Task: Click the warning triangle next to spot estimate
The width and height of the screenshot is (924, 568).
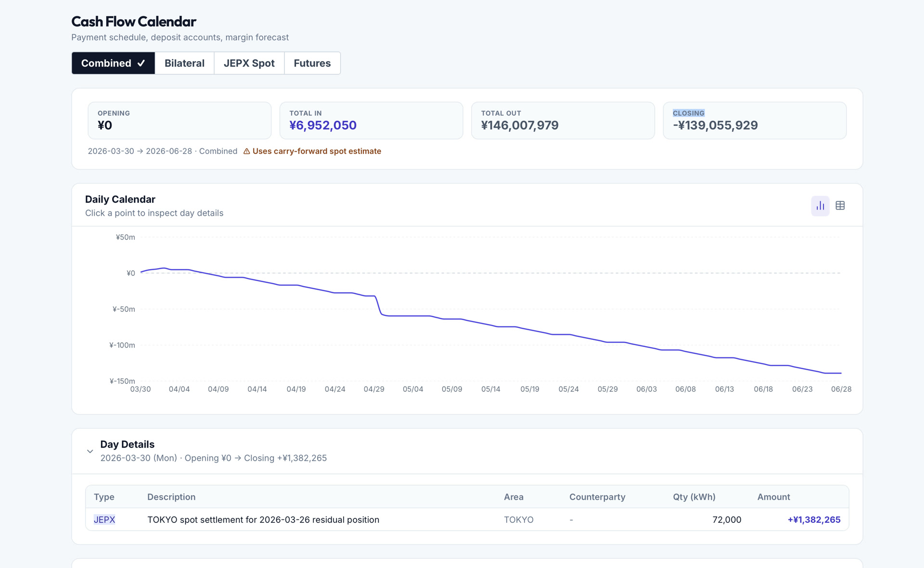Action: (x=247, y=151)
